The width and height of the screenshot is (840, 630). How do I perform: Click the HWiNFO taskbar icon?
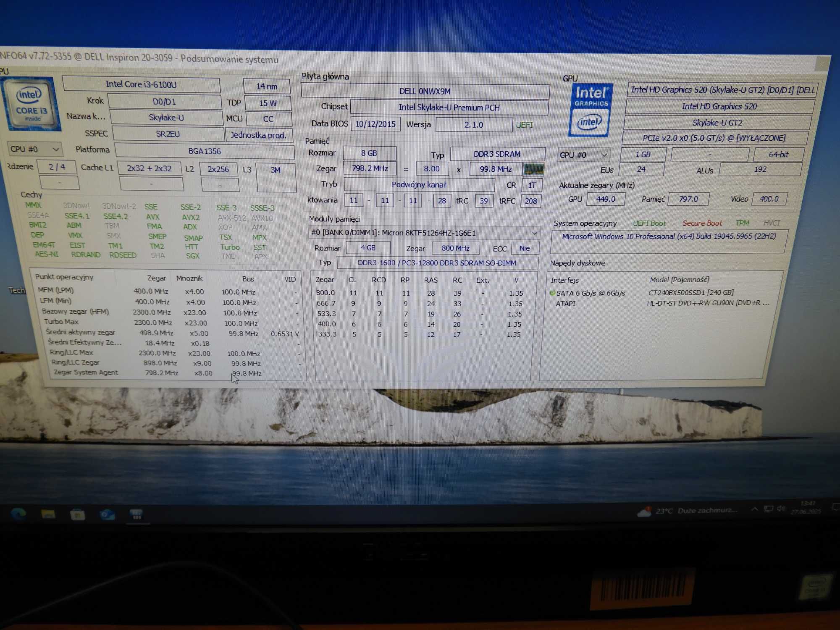(136, 515)
